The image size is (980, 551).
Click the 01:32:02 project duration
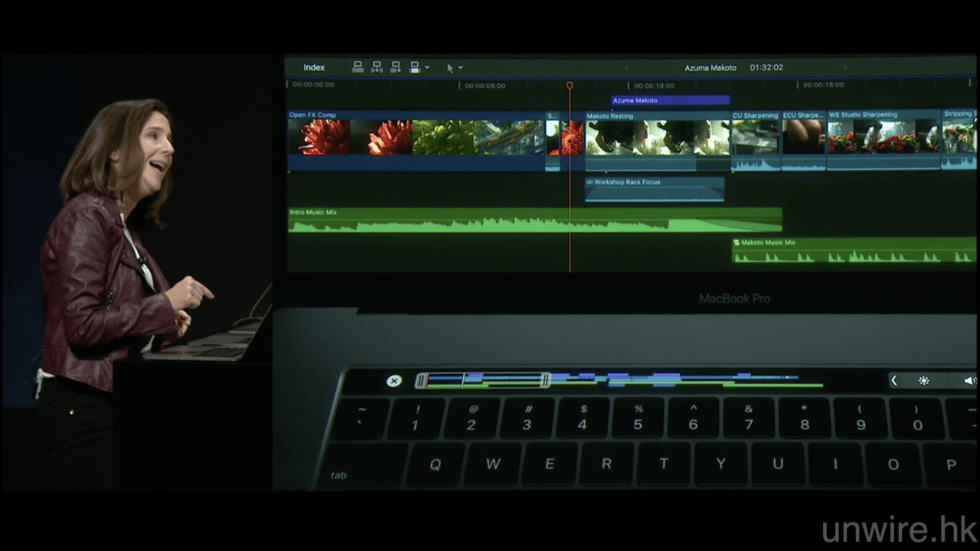tap(766, 68)
